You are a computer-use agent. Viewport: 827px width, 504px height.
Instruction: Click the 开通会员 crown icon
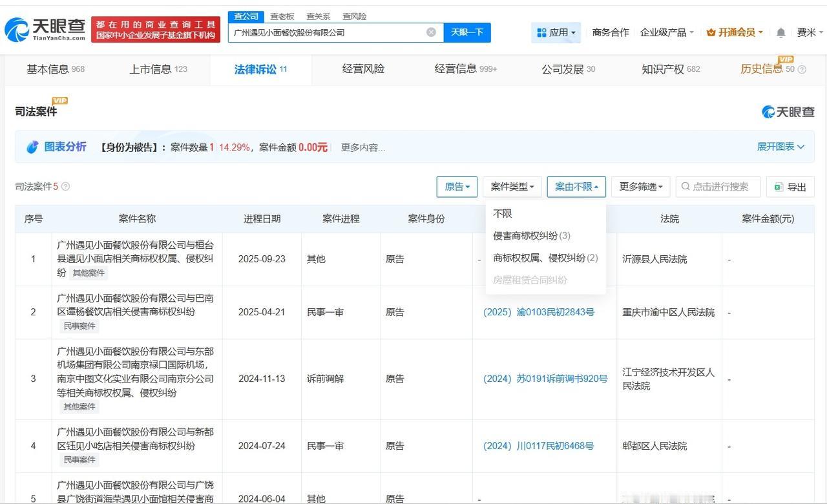(711, 32)
